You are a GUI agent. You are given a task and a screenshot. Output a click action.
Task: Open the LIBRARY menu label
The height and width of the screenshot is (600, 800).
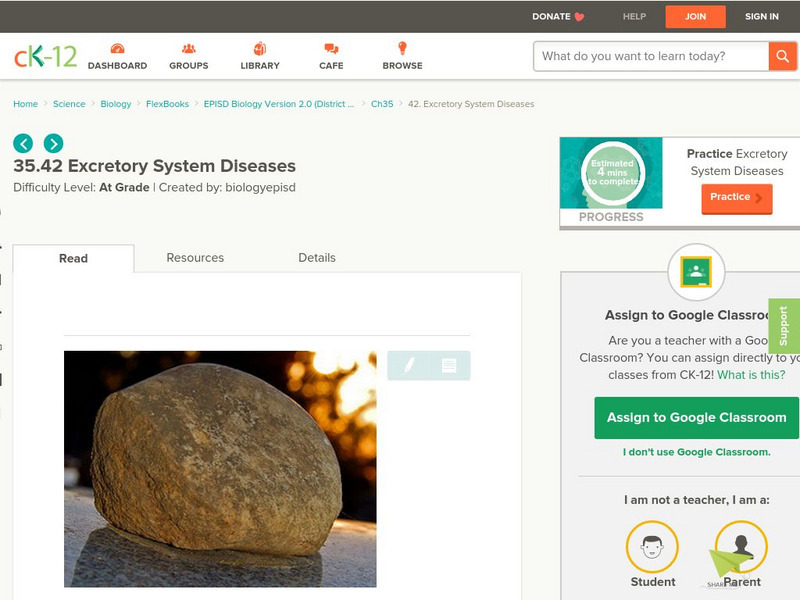pos(260,66)
